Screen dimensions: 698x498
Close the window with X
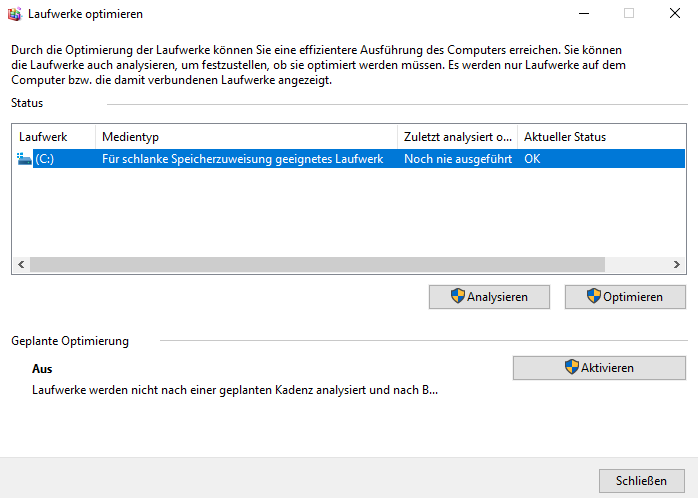[x=675, y=14]
